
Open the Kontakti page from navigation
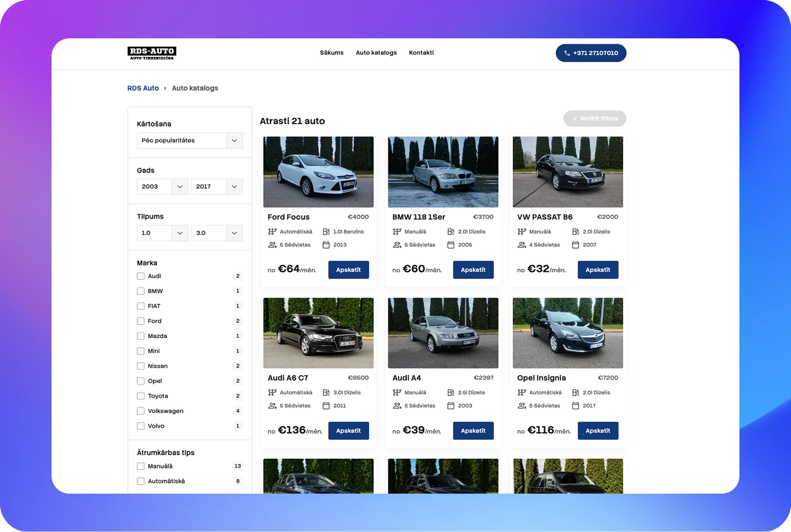pos(421,53)
